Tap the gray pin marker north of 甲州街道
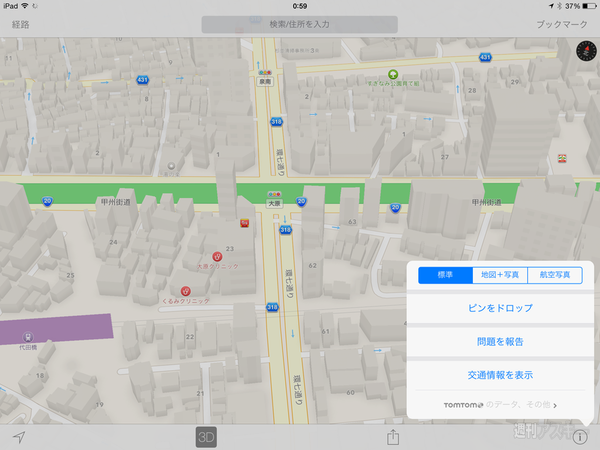Viewport: 600px width, 450px height. (171, 166)
